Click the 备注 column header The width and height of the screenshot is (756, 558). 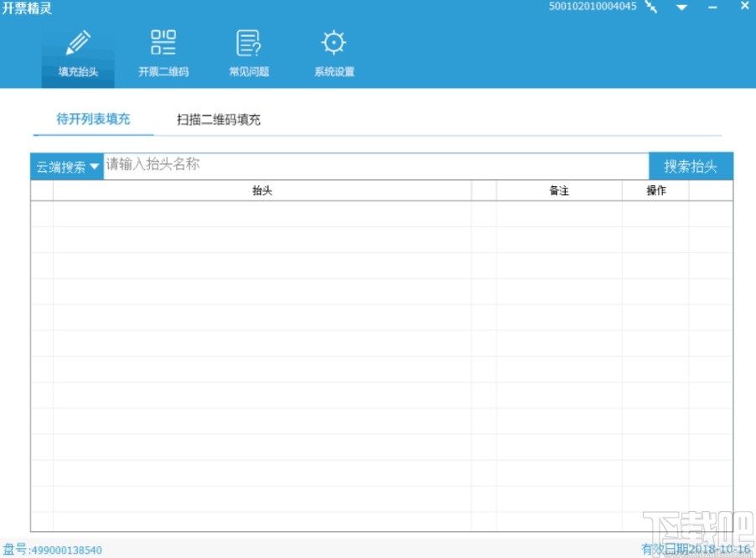tap(559, 190)
